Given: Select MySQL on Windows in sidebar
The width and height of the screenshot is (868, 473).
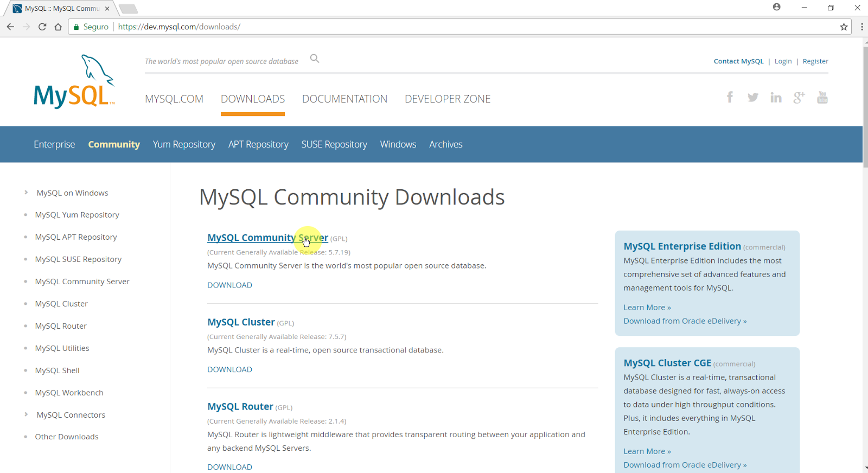Looking at the screenshot, I should click(72, 193).
